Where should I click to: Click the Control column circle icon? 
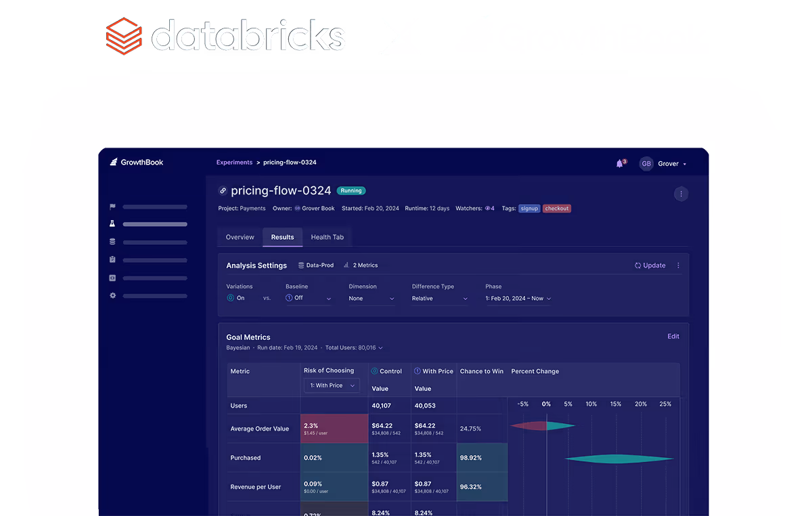[x=375, y=371]
